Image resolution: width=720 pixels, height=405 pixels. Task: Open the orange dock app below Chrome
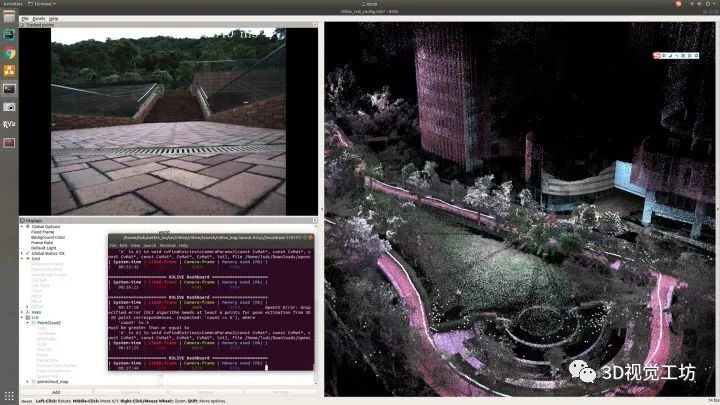click(9, 71)
